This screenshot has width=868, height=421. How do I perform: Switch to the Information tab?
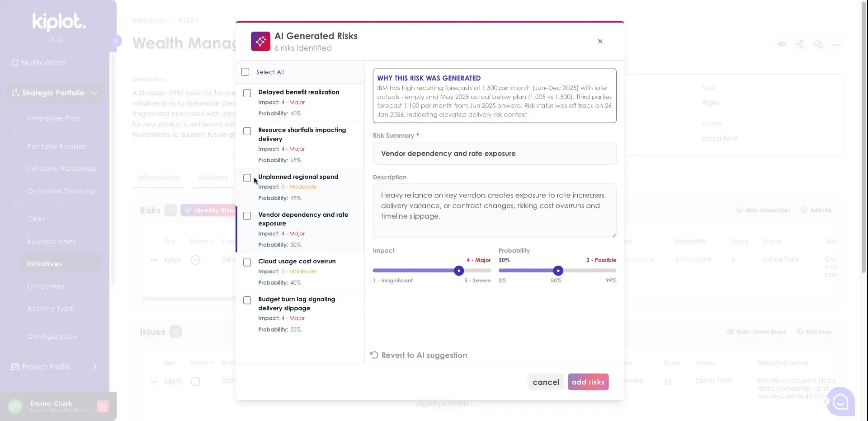click(x=158, y=178)
